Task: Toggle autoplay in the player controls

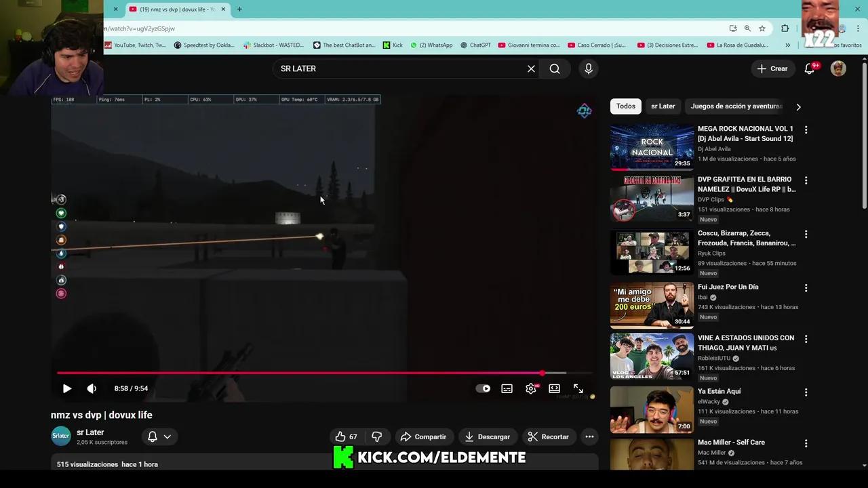Action: tap(483, 388)
